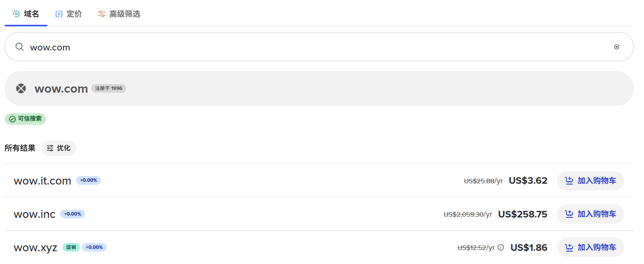
Task: Click the 高级筛选 tab sliders icon
Action: coord(102,14)
